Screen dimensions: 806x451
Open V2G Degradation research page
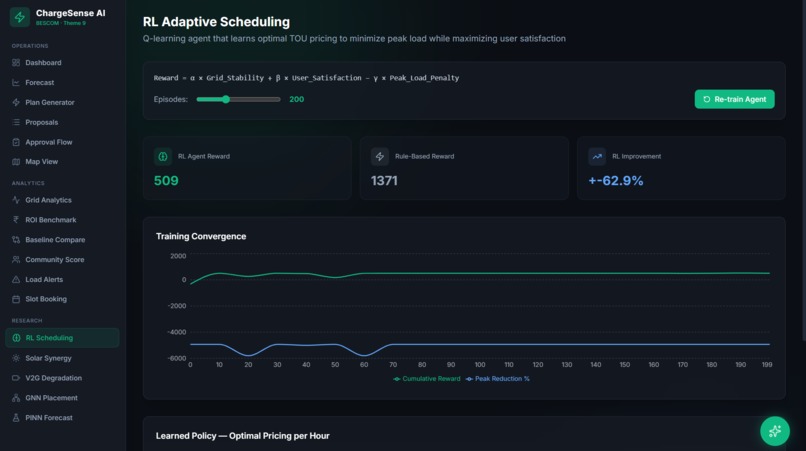(x=62, y=378)
